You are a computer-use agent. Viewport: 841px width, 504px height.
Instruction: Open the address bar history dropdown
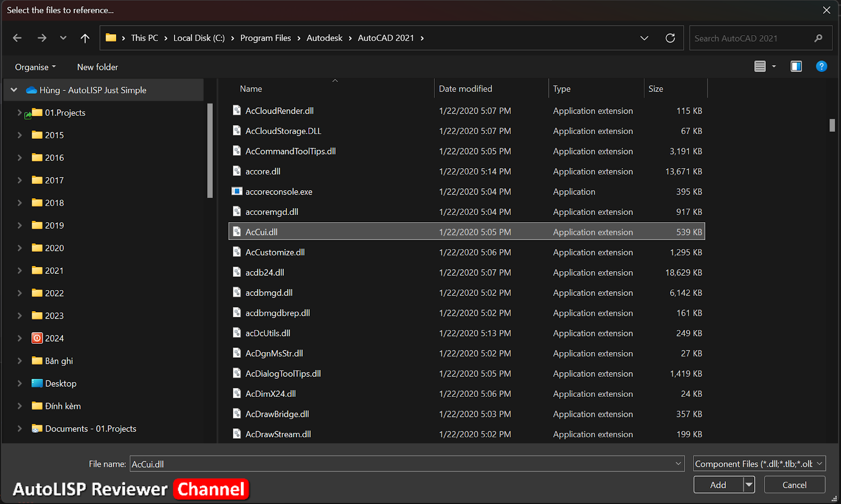pos(644,38)
